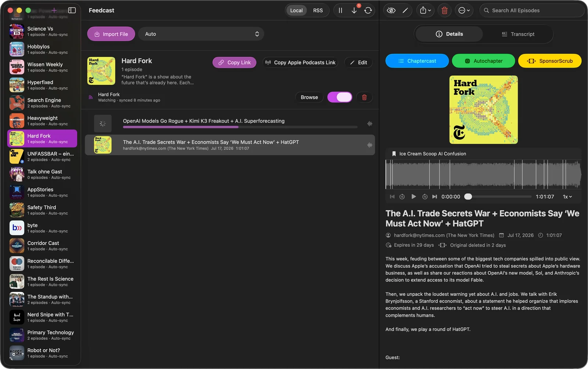Skip forward 15 seconds
Screen dimensions: 588x369
[425, 197]
